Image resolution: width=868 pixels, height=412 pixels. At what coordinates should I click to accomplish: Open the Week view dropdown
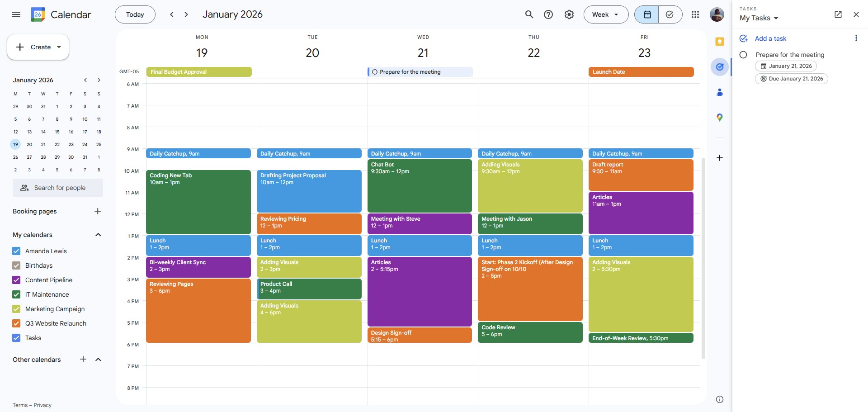tap(606, 14)
